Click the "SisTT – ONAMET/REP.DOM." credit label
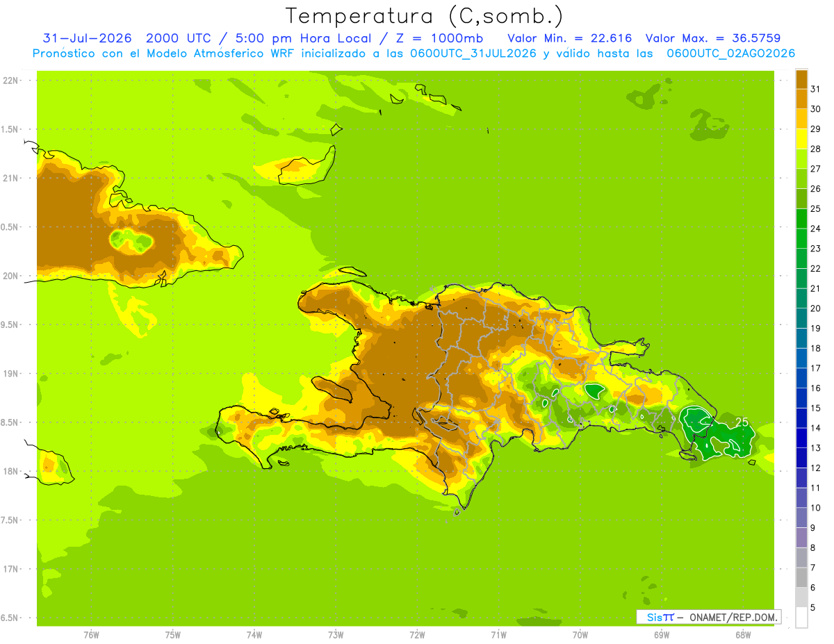 point(709,617)
